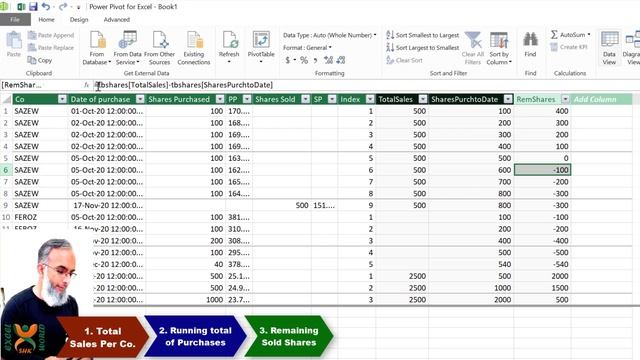Viewport: 640px width, 360px height.
Task: Click the fx insert function button
Action: [87, 85]
